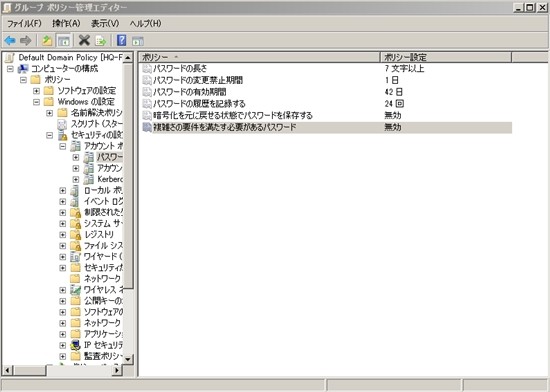
Task: Toggle the action pane toolbar icon
Action: click(138, 41)
